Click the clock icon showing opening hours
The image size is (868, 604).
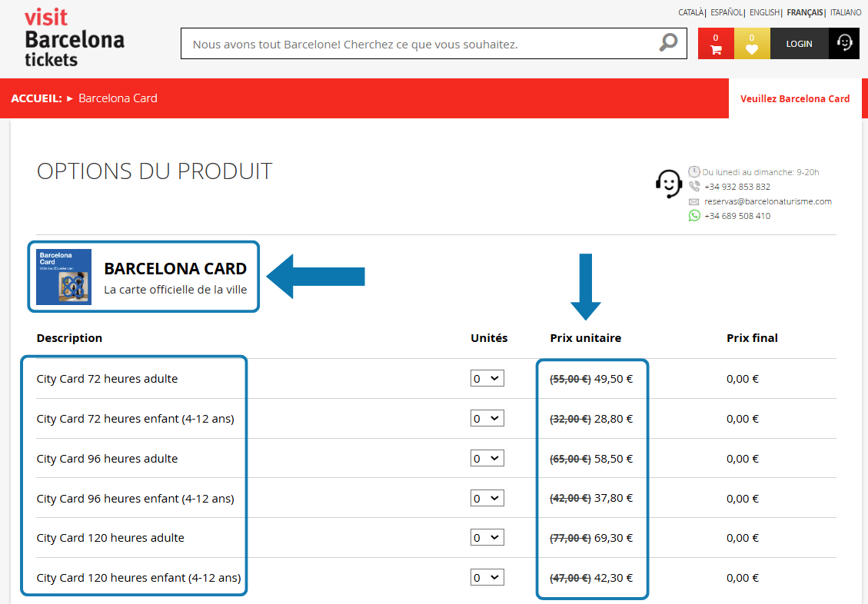click(694, 171)
